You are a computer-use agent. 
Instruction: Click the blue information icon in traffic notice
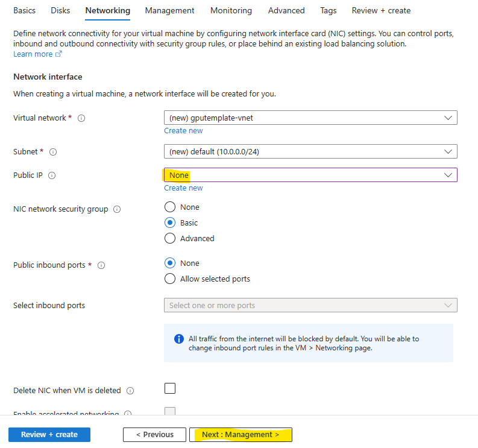coord(179,339)
